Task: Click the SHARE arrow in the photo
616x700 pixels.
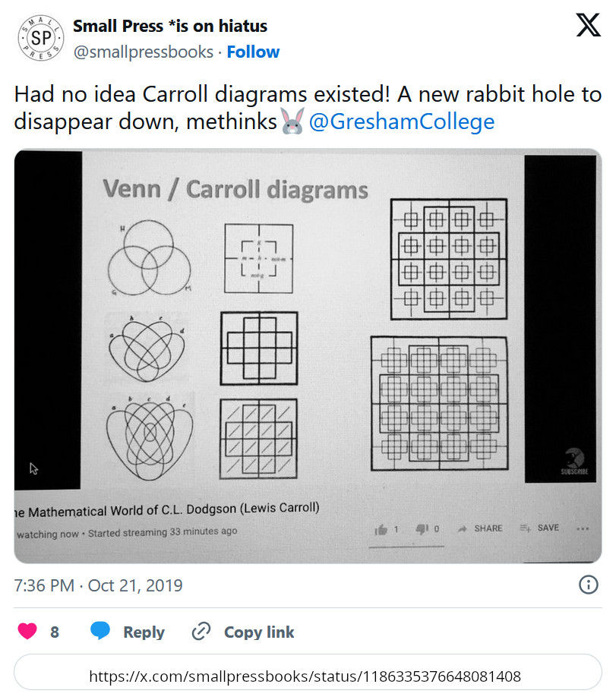Action: tap(462, 528)
